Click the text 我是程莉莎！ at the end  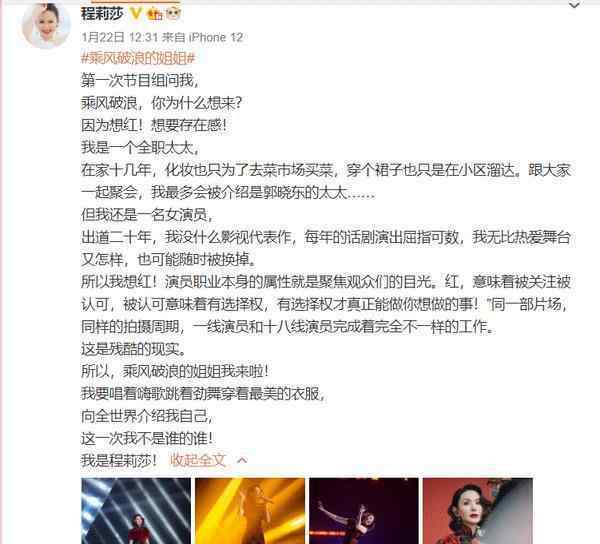click(x=119, y=460)
